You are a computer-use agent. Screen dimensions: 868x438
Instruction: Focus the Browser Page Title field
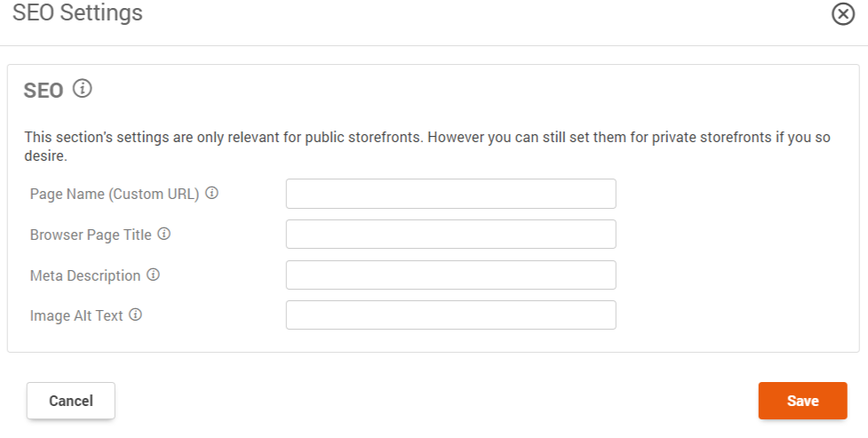(450, 235)
